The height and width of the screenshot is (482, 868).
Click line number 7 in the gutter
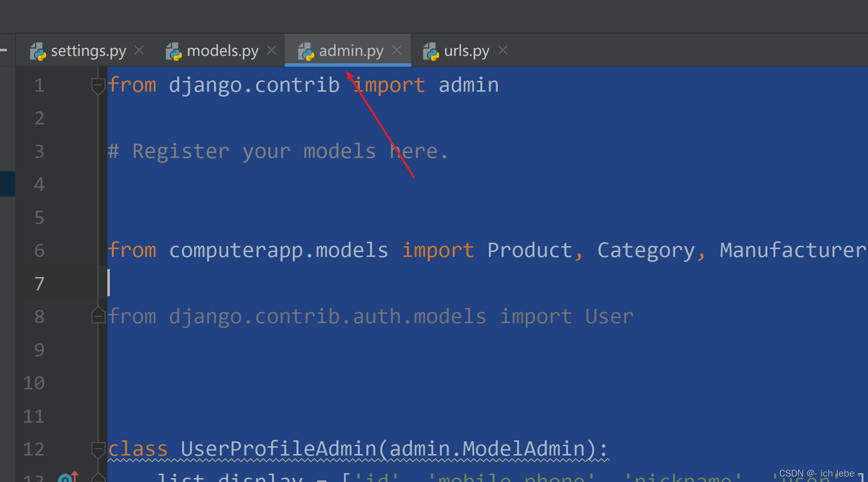(x=39, y=284)
